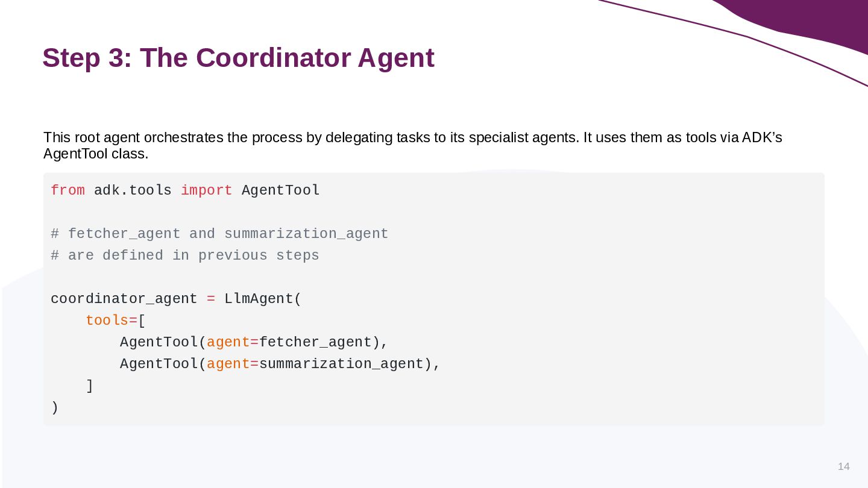Viewport: 868px width, 488px height.
Task: Select the AgentTool name on the import line
Action: pyautogui.click(x=281, y=190)
